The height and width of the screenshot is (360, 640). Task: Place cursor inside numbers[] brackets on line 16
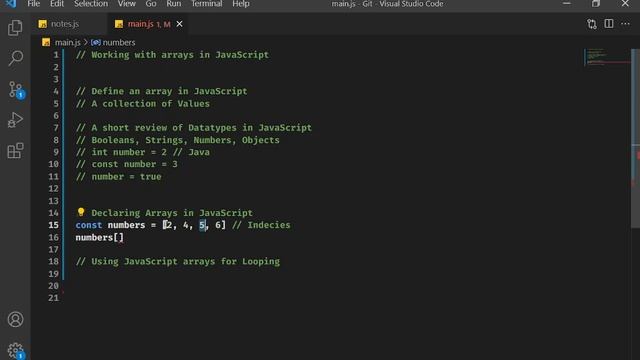pos(118,237)
